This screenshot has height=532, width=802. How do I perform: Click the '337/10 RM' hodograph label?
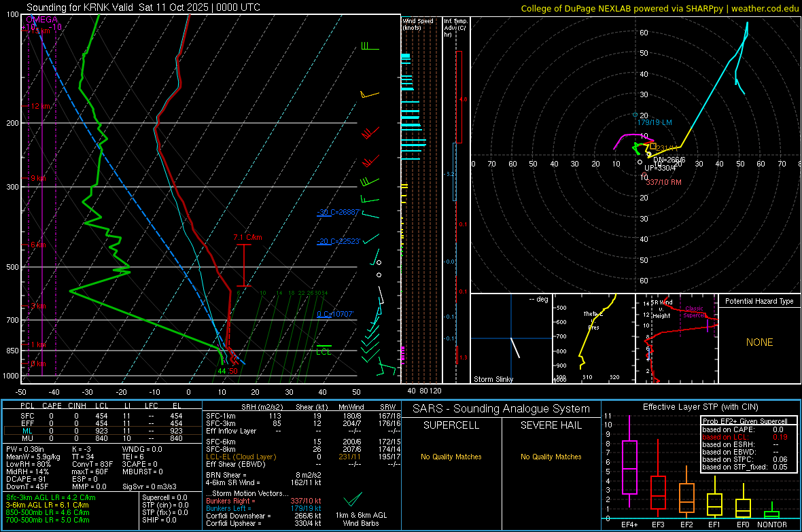663,182
